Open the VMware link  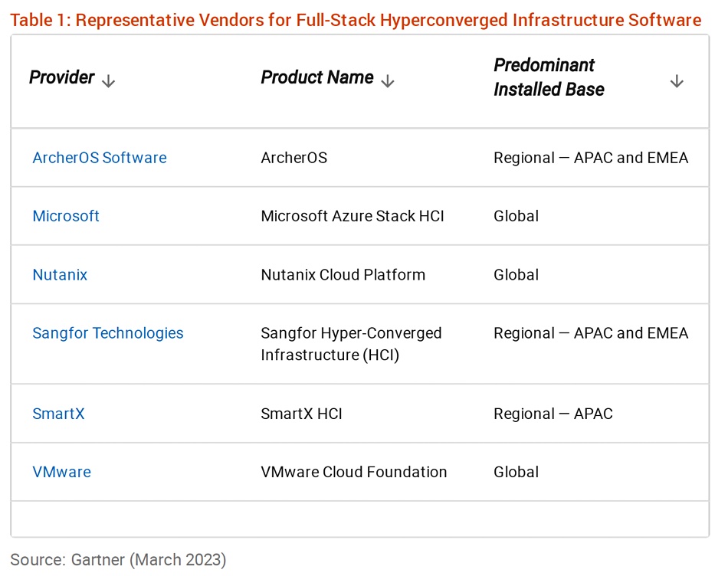62,472
